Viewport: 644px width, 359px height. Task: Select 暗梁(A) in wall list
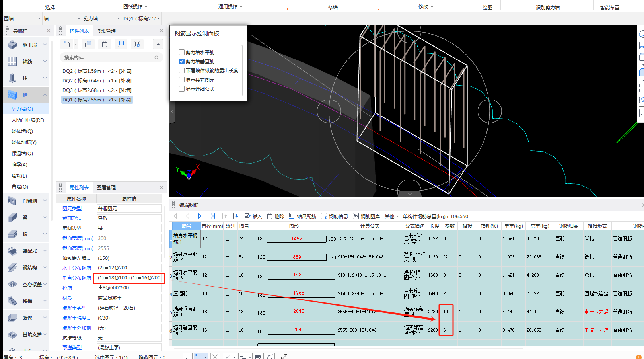(19, 164)
